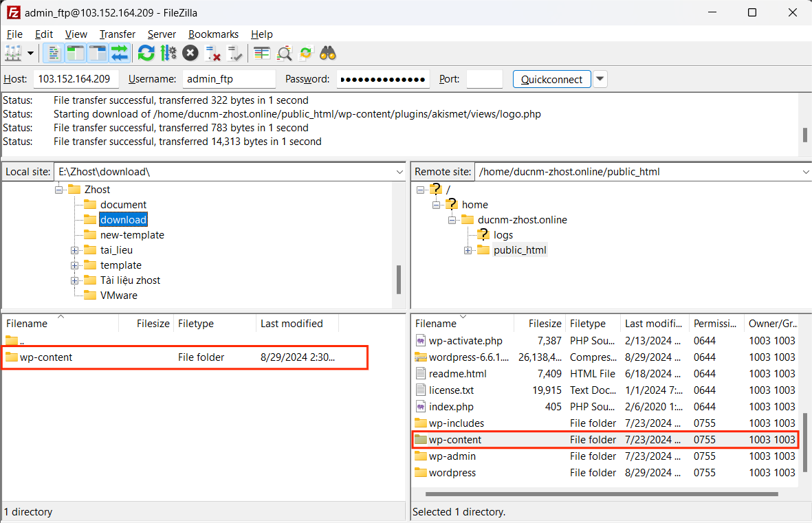Click the Reconnect to last server icon
The image size is (812, 523).
pos(236,53)
